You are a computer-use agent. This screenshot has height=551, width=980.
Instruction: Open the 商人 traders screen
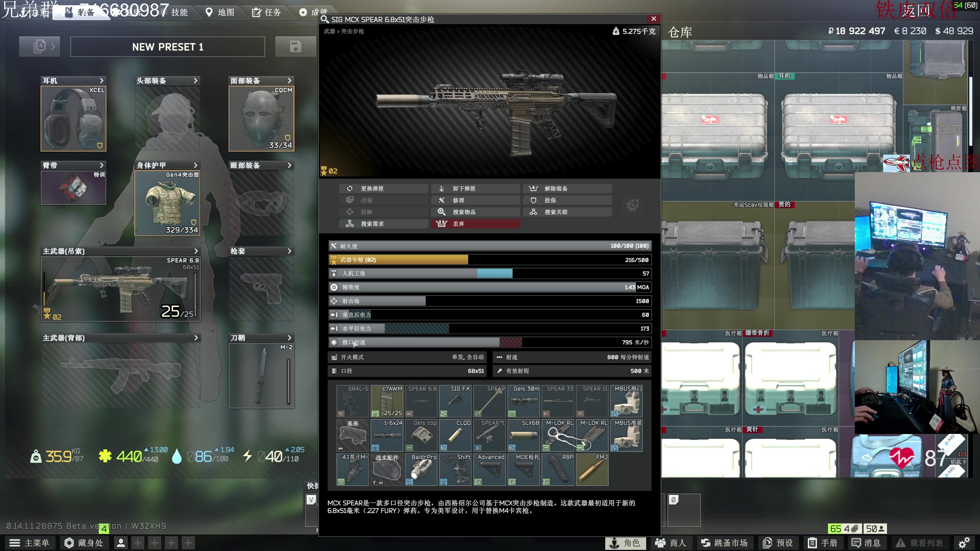[x=671, y=543]
